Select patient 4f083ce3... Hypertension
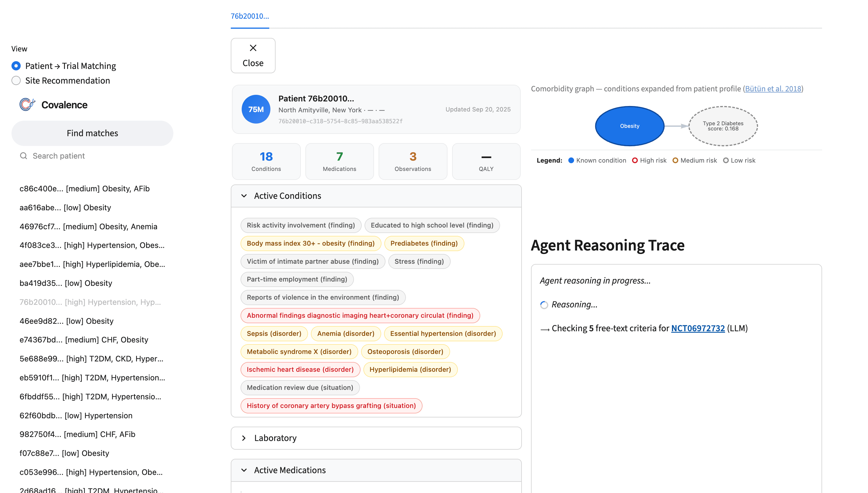 (x=92, y=245)
